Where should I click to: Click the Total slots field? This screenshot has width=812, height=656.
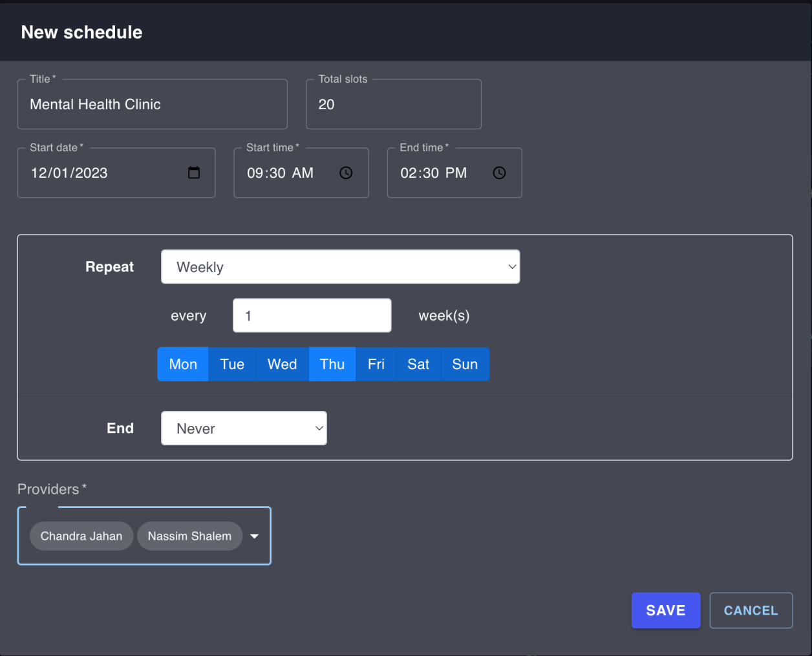393,104
